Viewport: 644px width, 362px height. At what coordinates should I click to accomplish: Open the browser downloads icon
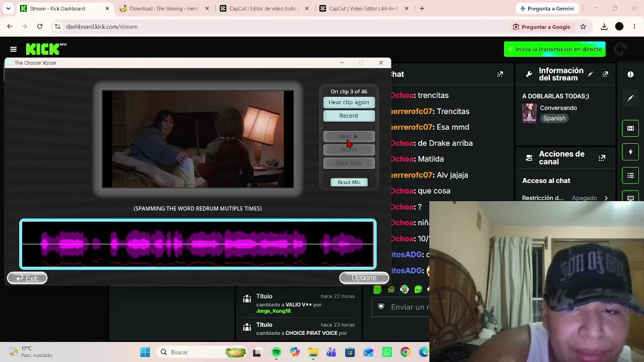604,27
